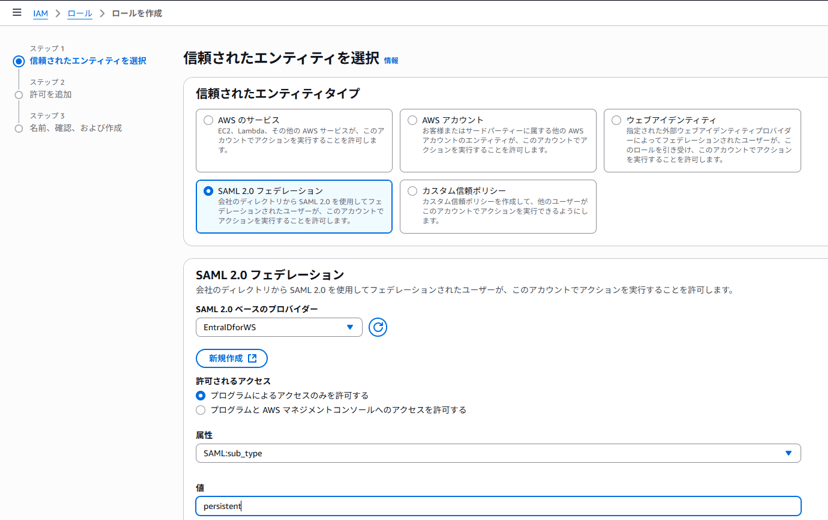
Task: Select AWS アカウント entity type
Action: click(x=412, y=121)
